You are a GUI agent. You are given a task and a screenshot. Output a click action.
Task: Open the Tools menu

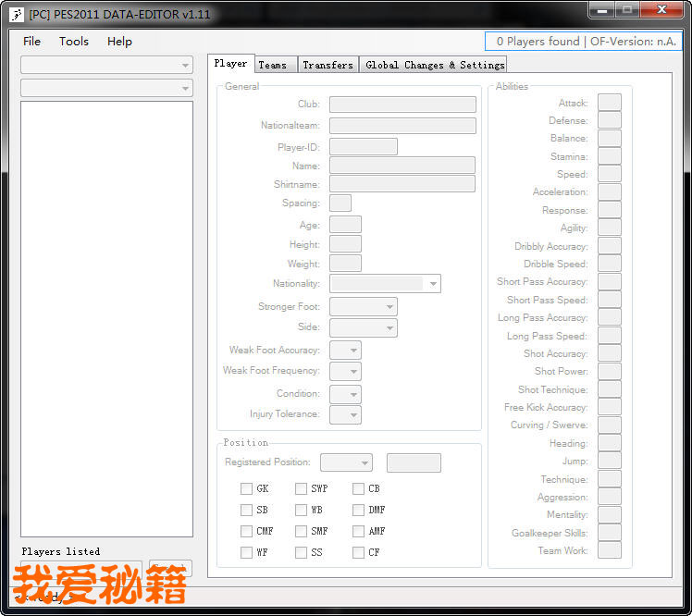pyautogui.click(x=74, y=41)
